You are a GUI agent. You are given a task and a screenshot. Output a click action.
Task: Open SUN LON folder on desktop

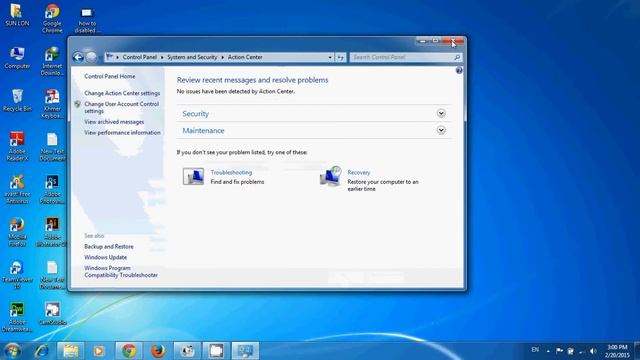point(17,15)
